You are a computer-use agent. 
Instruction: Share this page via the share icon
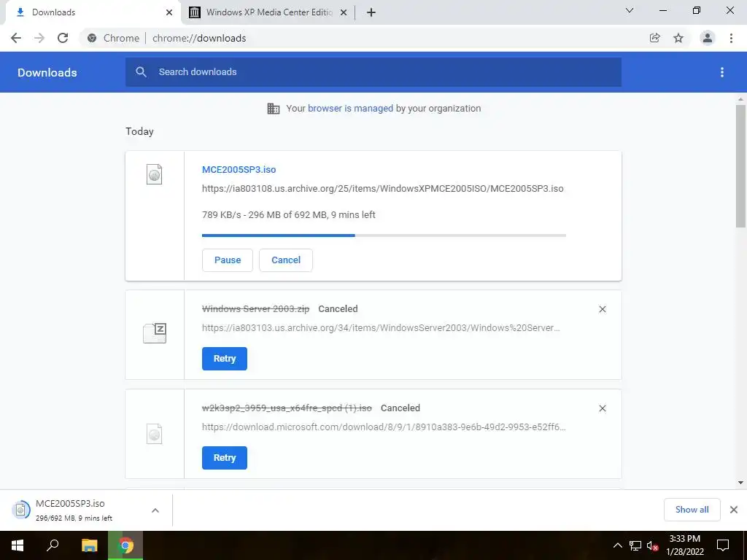655,38
